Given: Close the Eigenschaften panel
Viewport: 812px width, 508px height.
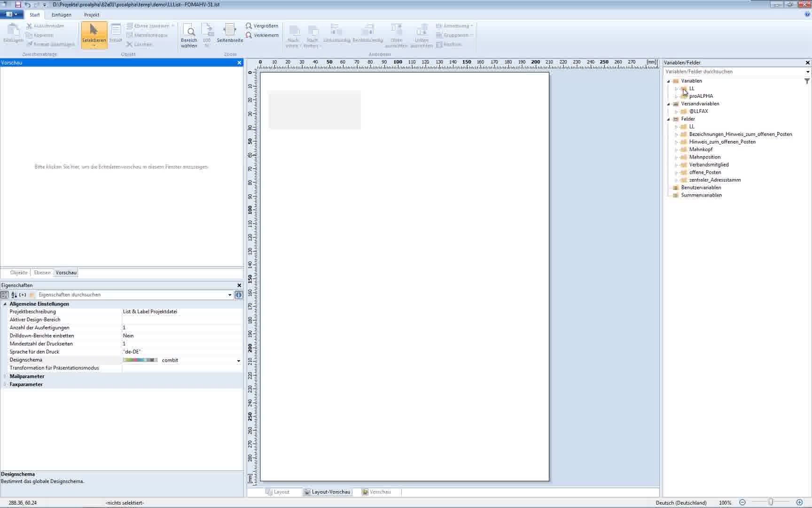Looking at the screenshot, I should [x=239, y=285].
